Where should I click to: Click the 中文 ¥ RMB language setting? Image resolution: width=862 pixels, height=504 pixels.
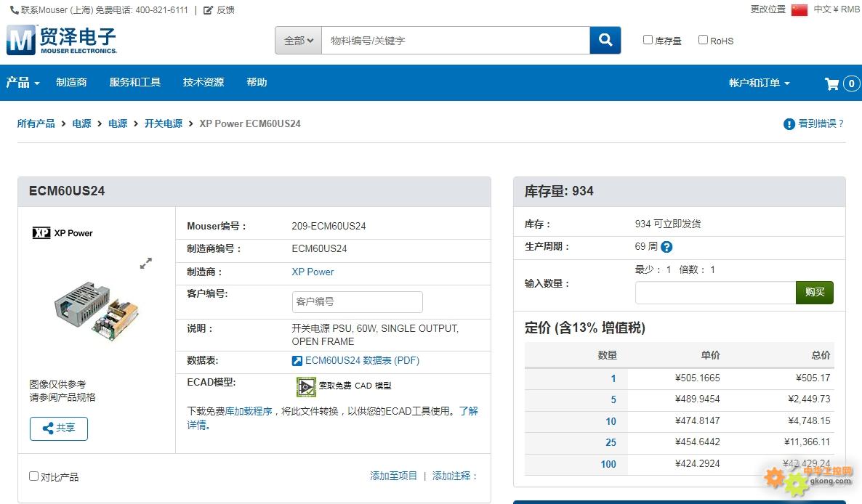tap(836, 9)
